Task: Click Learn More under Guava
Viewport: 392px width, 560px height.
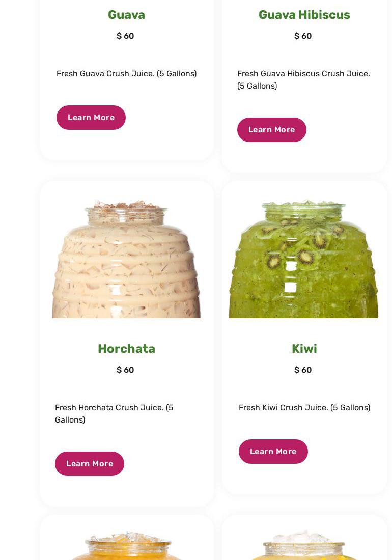Action: (x=91, y=118)
